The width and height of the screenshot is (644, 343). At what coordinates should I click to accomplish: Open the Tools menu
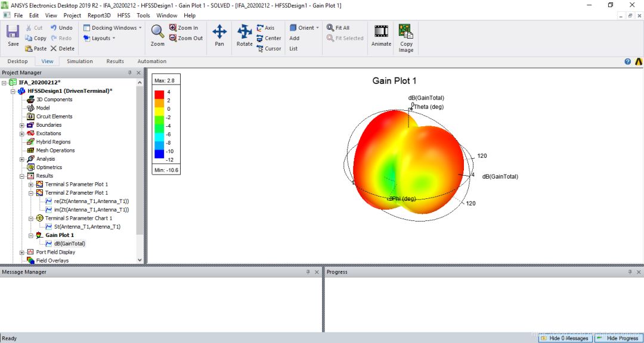pyautogui.click(x=143, y=15)
